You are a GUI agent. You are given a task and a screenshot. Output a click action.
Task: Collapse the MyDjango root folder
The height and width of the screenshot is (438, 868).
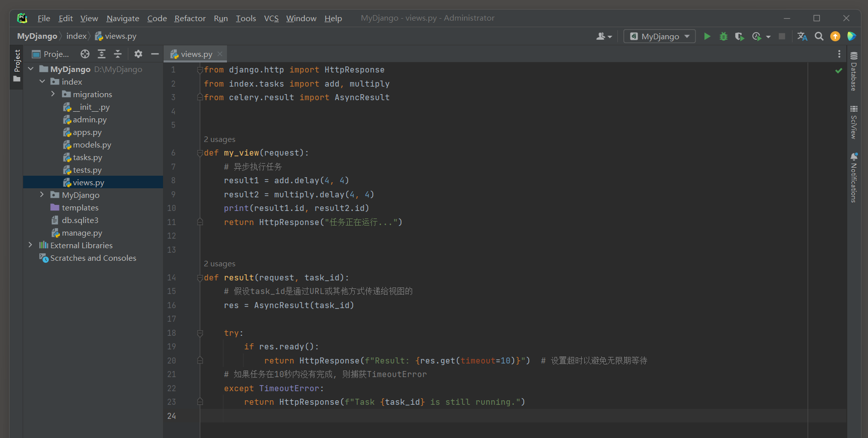(x=31, y=69)
